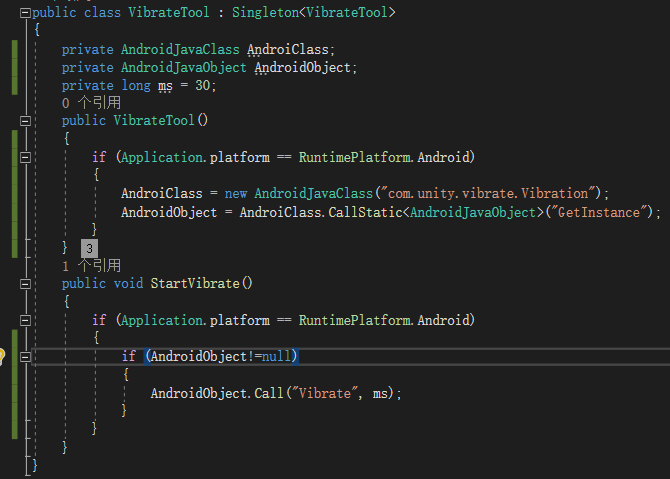This screenshot has height=479, width=670.
Task: Click AndroidObject field name in its declaration
Action: [303, 68]
